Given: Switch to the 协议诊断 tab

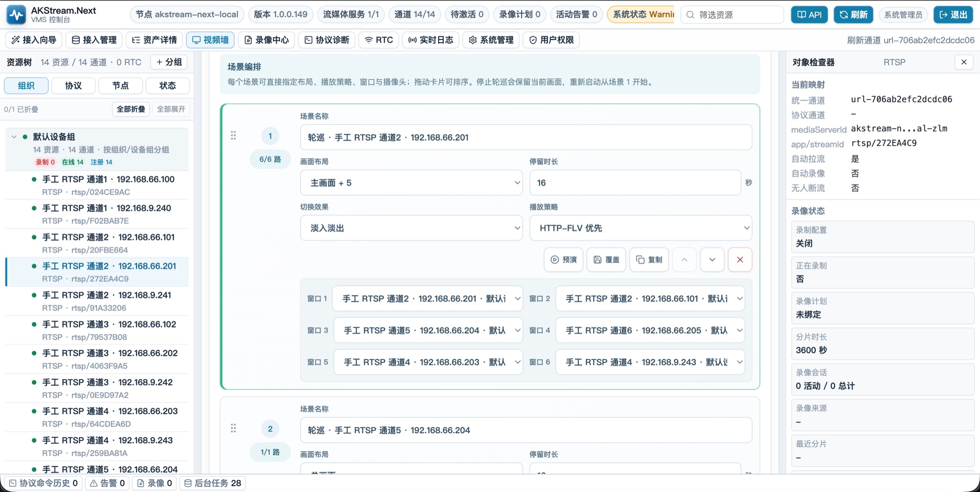Looking at the screenshot, I should coord(327,40).
